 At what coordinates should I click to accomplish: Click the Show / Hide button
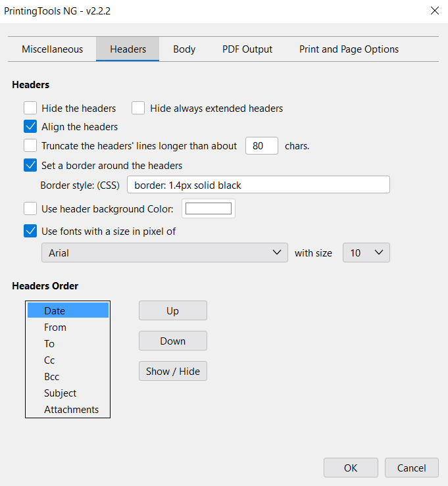[x=173, y=371]
